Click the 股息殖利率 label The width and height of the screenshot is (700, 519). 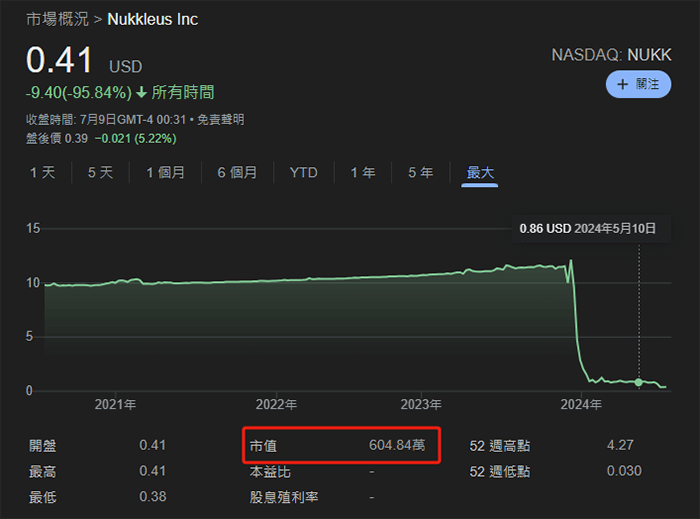tap(283, 497)
